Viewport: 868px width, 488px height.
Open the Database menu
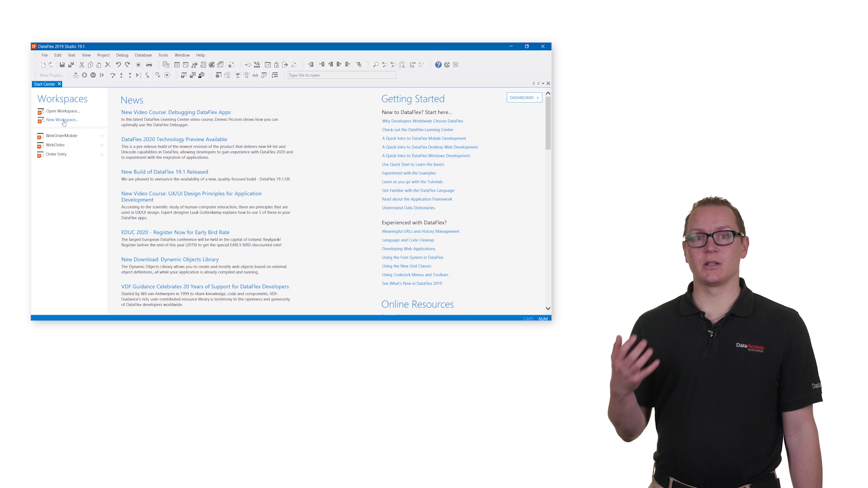[x=143, y=55]
